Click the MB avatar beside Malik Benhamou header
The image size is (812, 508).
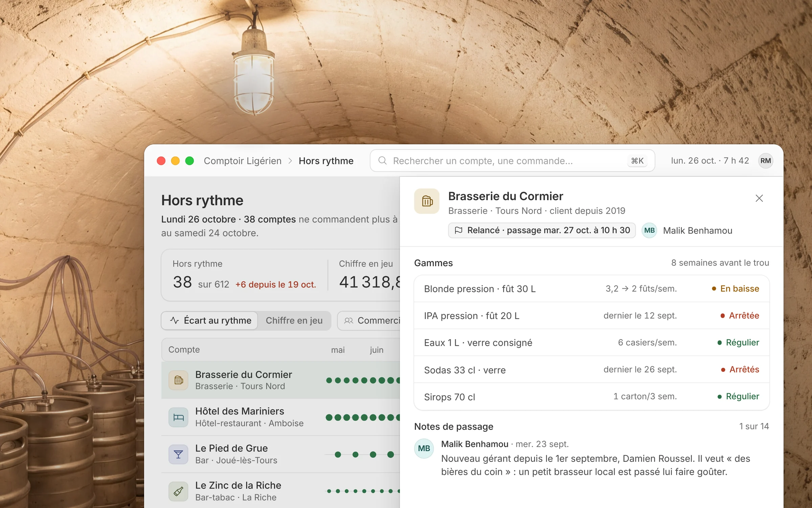pyautogui.click(x=649, y=230)
